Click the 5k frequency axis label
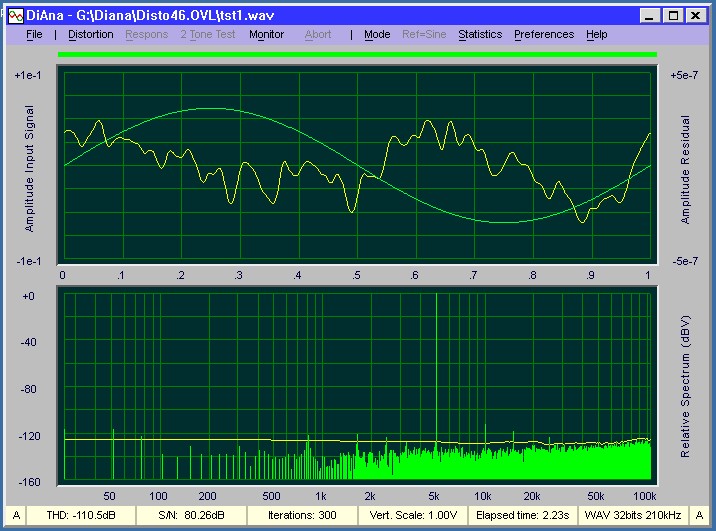 (x=434, y=496)
